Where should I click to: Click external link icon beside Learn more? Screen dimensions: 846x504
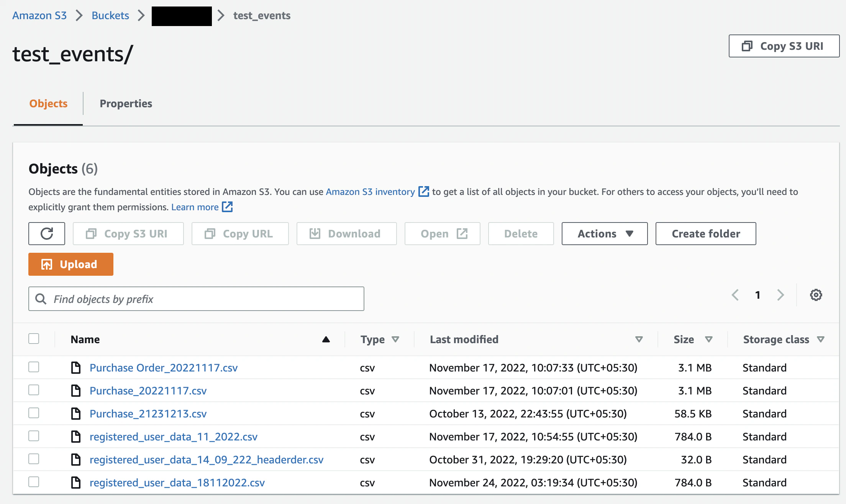click(228, 207)
